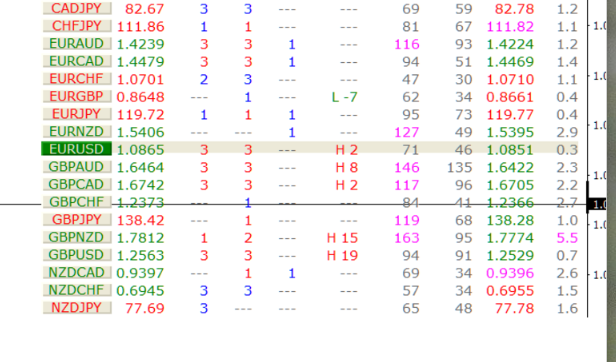Select magenta value 163 in GBPNZD row
The image size is (616, 362).
(x=407, y=238)
